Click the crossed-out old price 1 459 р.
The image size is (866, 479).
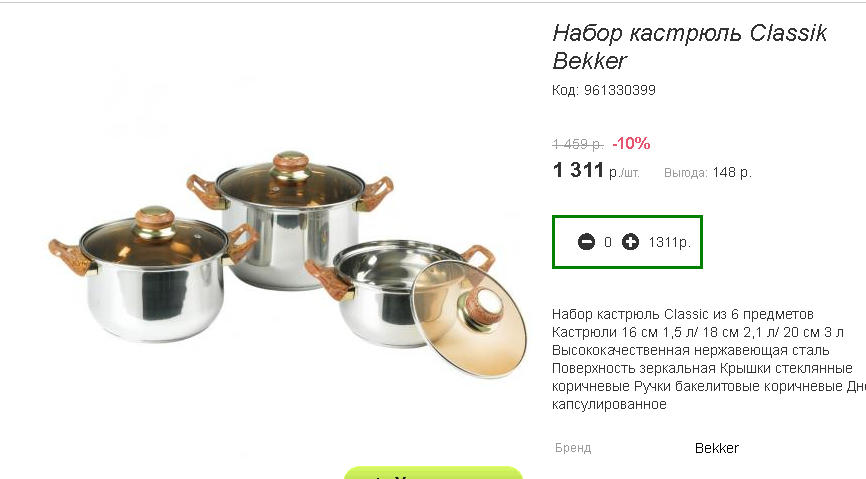point(578,144)
